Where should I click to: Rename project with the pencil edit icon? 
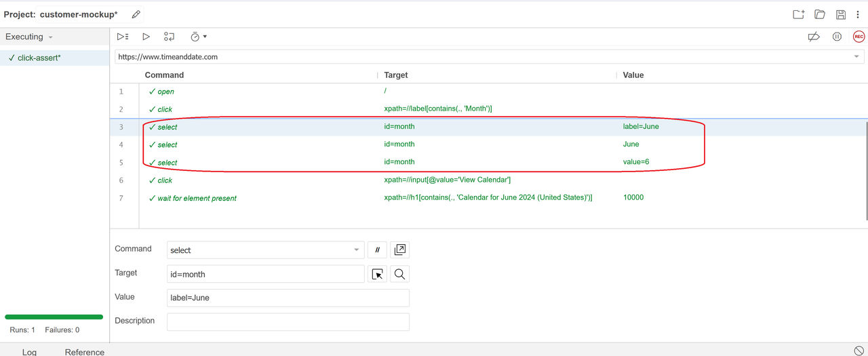[x=136, y=14]
